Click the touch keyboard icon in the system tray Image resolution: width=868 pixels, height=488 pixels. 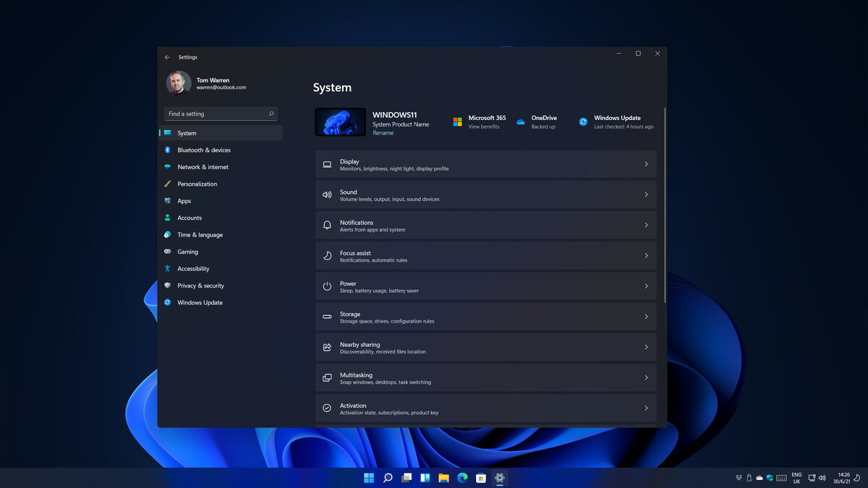(x=781, y=478)
